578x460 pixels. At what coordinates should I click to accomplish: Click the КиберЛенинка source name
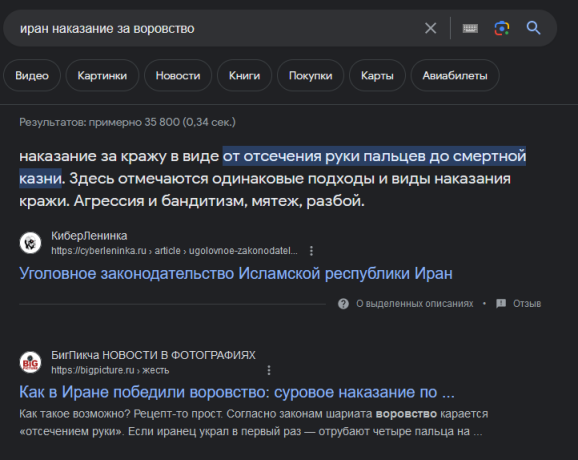pos(89,236)
